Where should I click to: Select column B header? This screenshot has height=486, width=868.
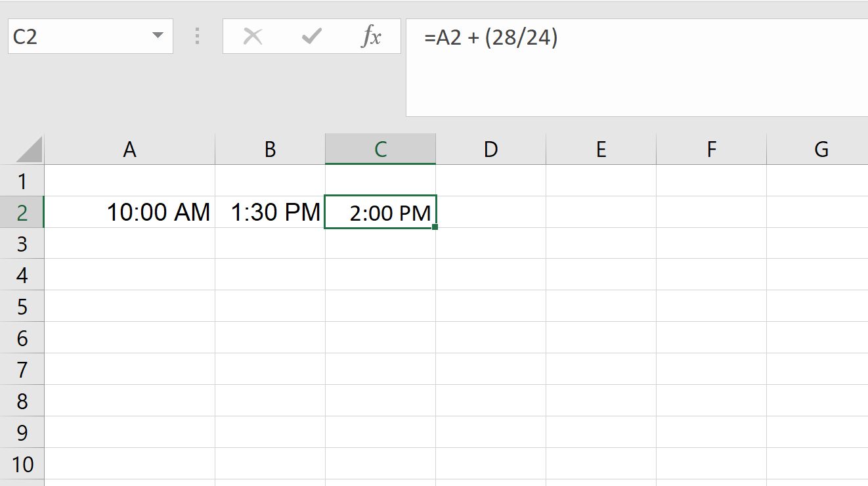(270, 150)
